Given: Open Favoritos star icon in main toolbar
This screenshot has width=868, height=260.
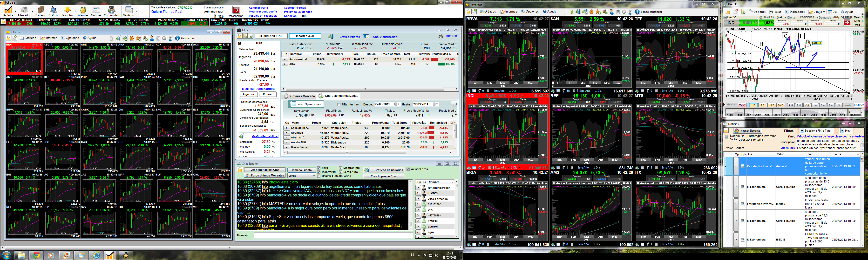Looking at the screenshot, I should pos(67,10).
